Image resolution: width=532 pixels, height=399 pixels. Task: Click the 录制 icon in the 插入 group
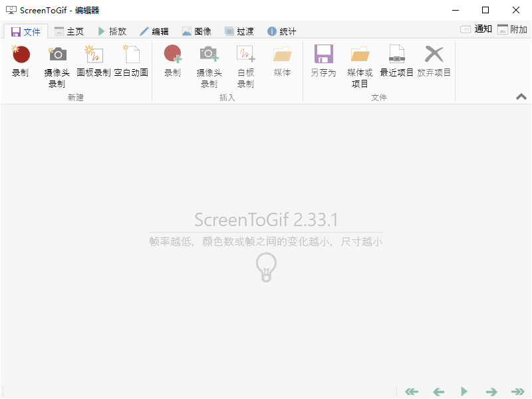click(x=172, y=55)
